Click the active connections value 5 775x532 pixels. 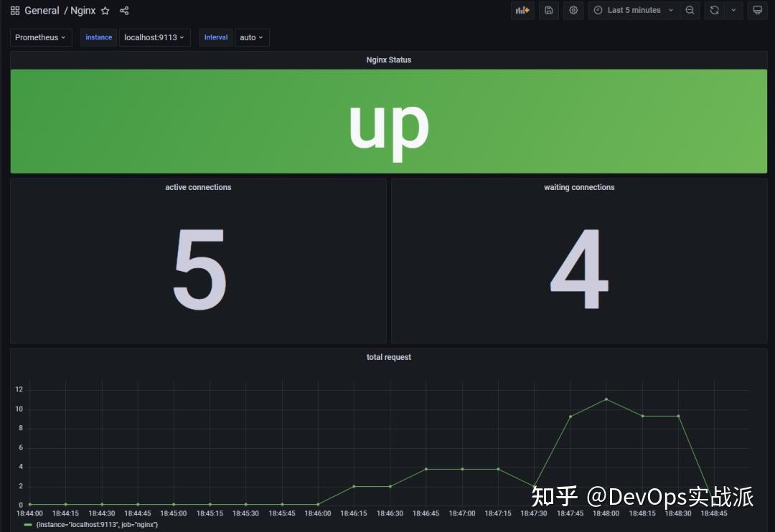click(x=199, y=270)
